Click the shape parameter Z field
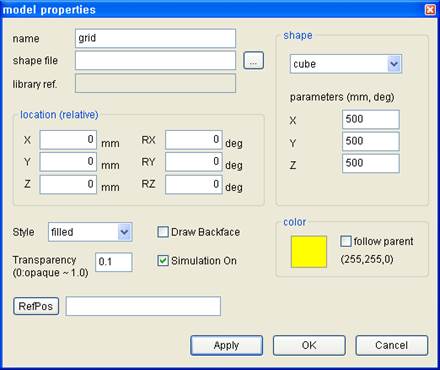Image resolution: width=440 pixels, height=370 pixels. pyautogui.click(x=371, y=163)
